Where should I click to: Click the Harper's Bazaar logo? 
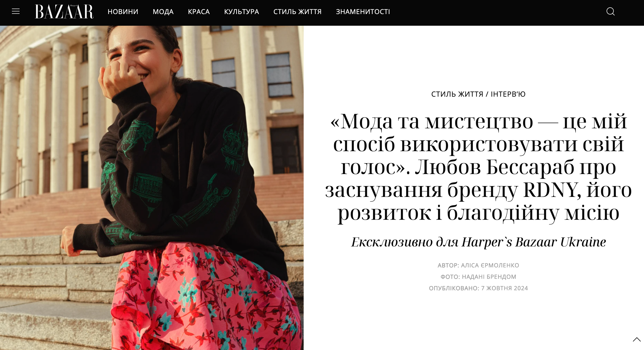(64, 11)
